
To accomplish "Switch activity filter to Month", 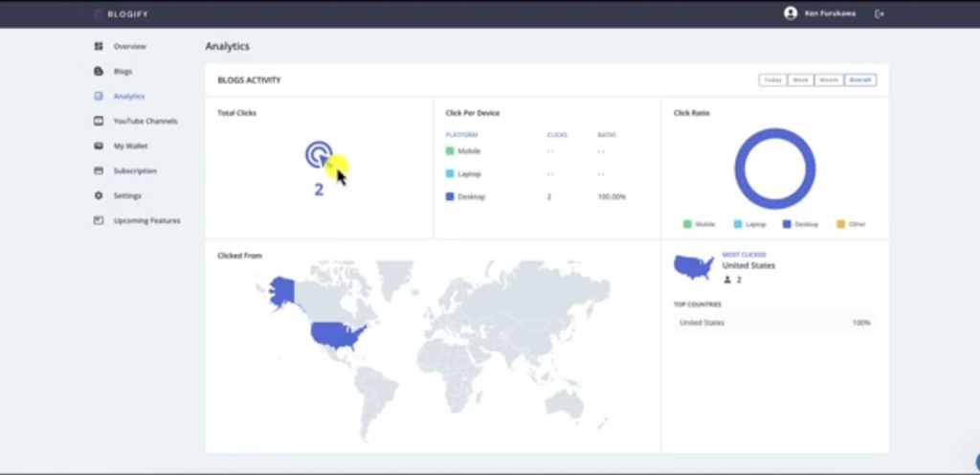I will tap(829, 80).
